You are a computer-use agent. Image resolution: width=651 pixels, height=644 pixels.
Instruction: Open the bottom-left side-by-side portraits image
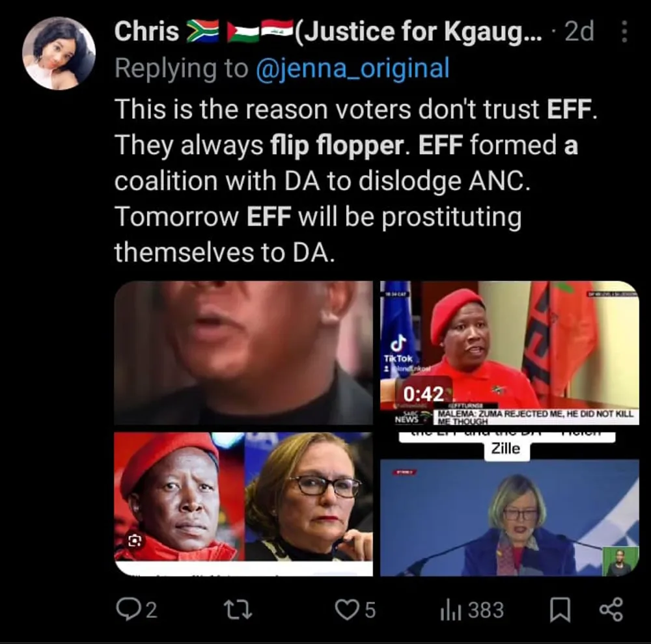point(243,504)
